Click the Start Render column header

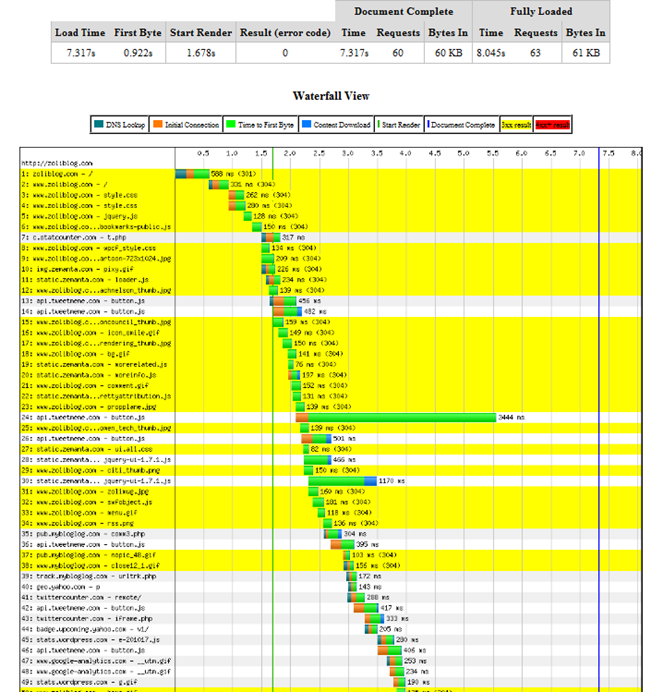click(x=201, y=33)
